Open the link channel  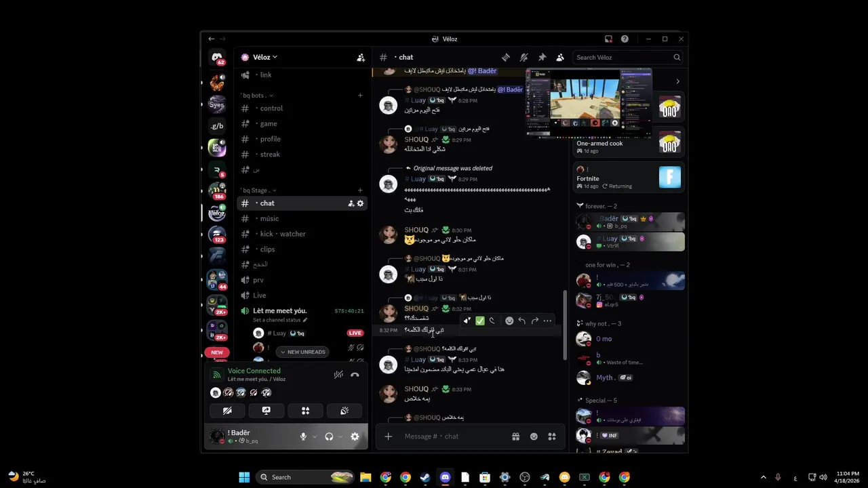(302, 75)
